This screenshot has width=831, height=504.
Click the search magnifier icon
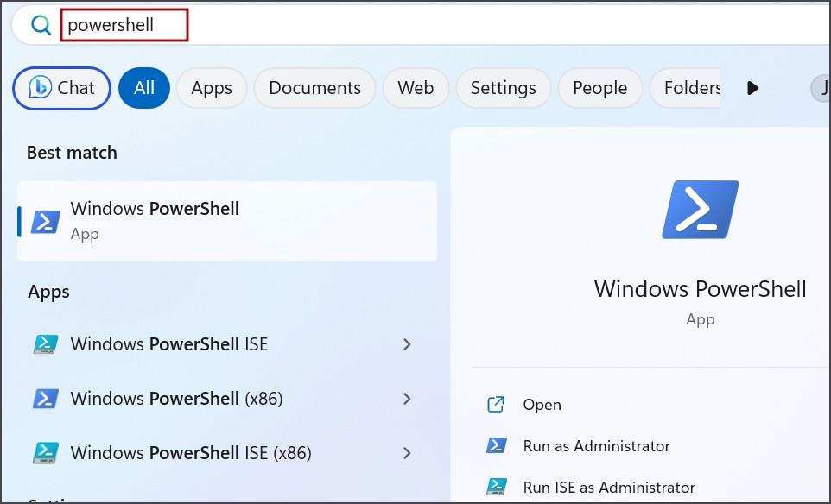click(41, 25)
